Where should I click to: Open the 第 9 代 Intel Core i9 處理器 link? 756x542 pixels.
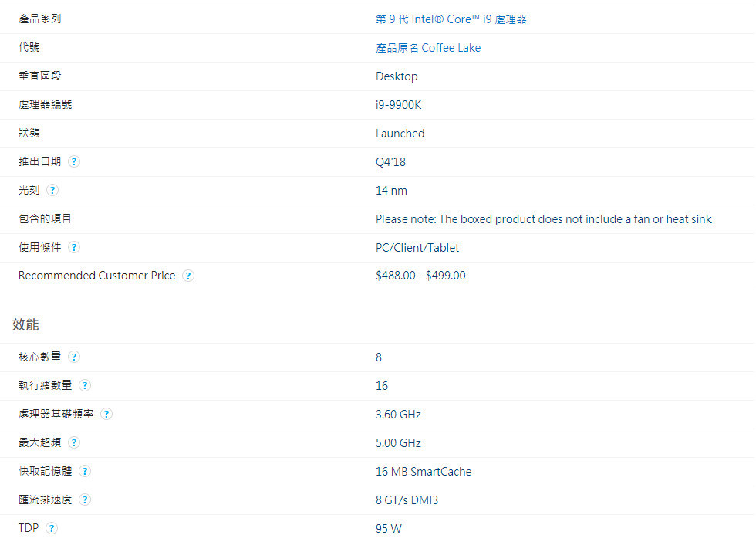[x=451, y=19]
